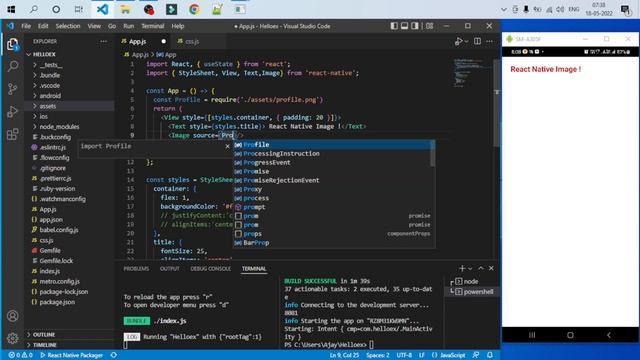Open the Help menu
The image size is (640, 360).
point(178,26)
